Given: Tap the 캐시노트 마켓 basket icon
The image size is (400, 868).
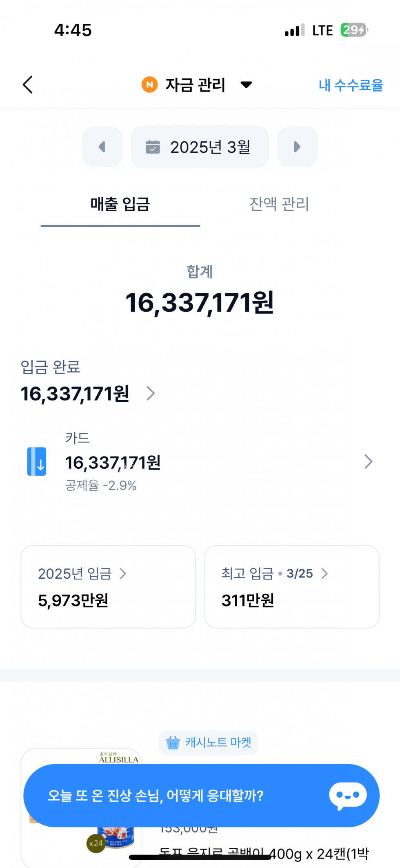Looking at the screenshot, I should [x=173, y=742].
